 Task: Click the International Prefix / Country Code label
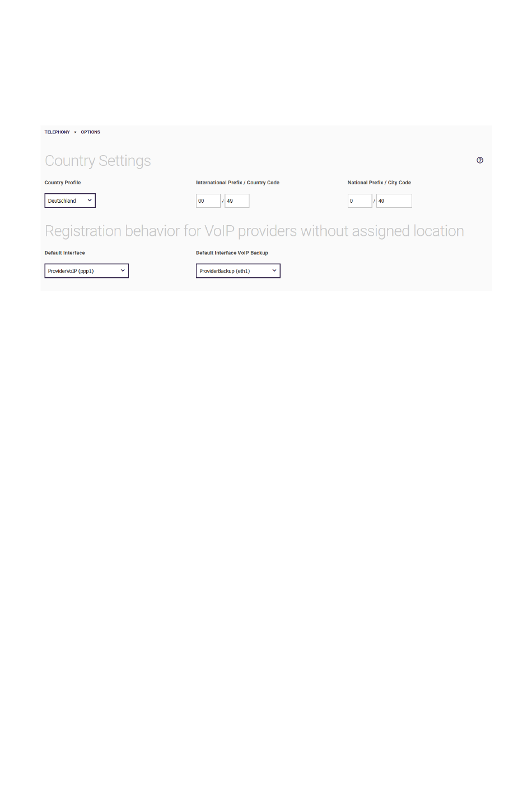[237, 183]
